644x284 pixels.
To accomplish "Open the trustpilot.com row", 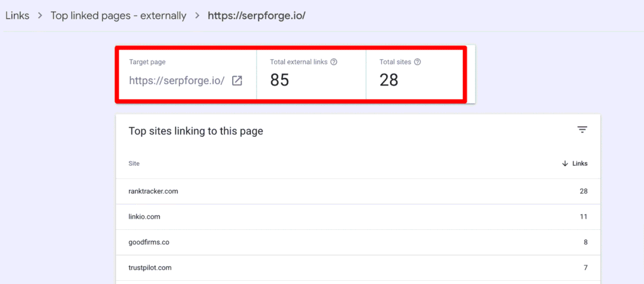I will coord(358,268).
